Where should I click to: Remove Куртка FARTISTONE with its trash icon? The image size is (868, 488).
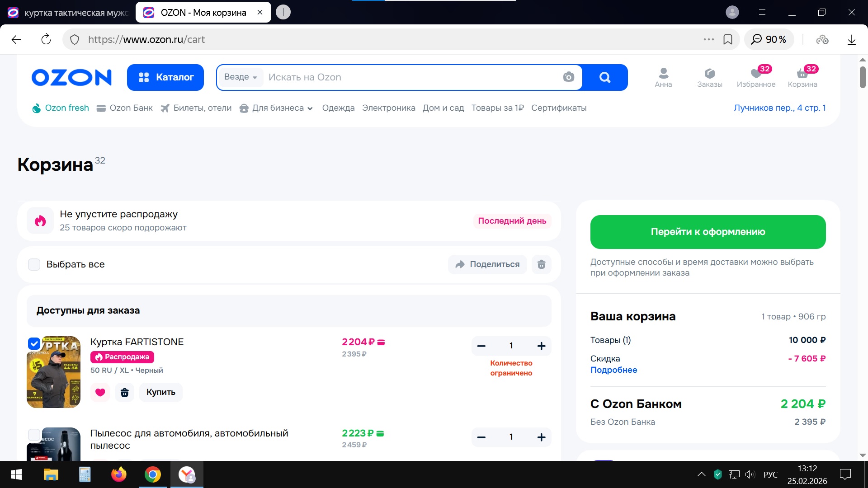[125, 392]
